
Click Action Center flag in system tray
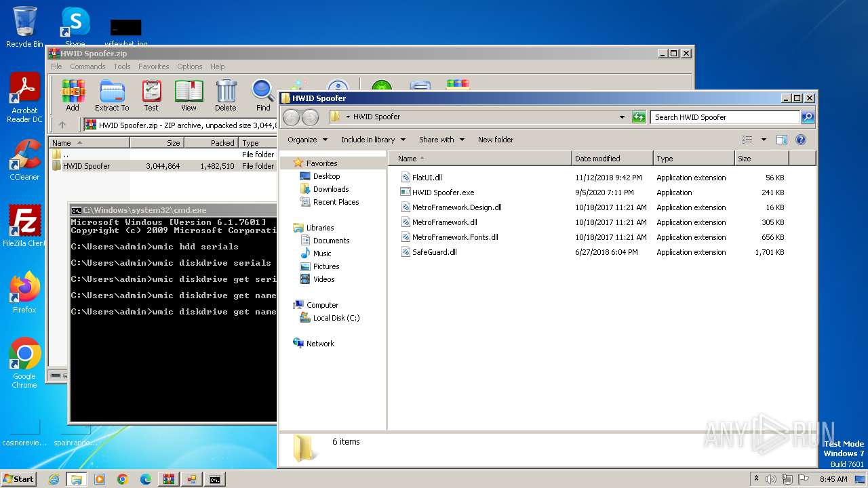tap(803, 479)
